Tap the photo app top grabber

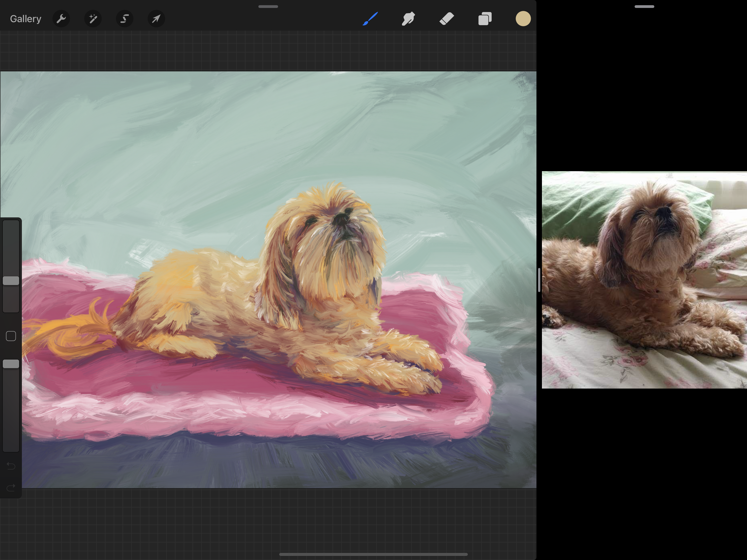point(644,6)
